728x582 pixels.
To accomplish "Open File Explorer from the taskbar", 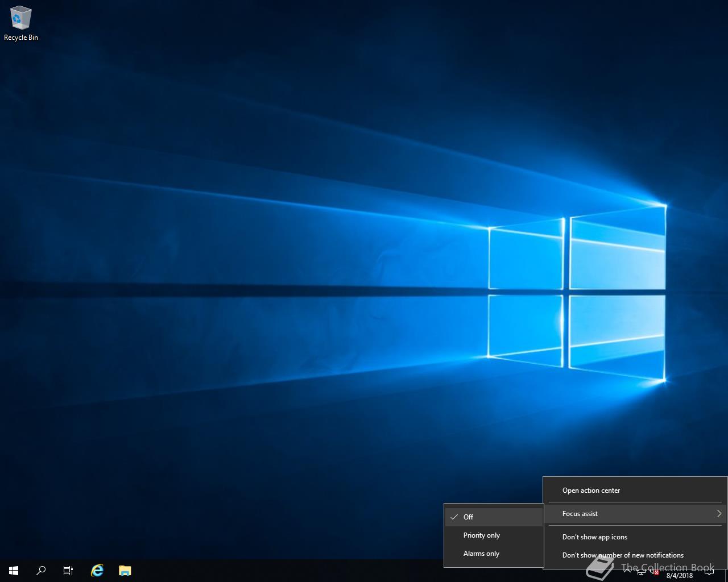I will pos(125,571).
